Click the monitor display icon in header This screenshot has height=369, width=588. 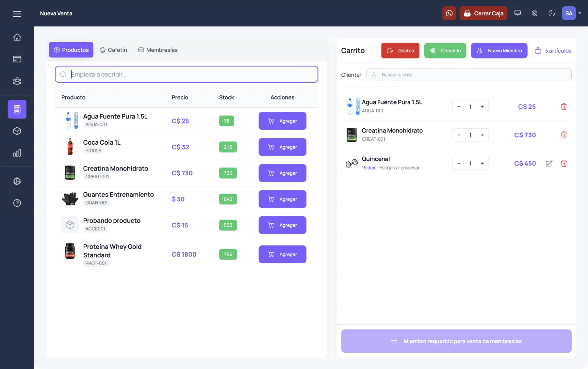pos(517,13)
